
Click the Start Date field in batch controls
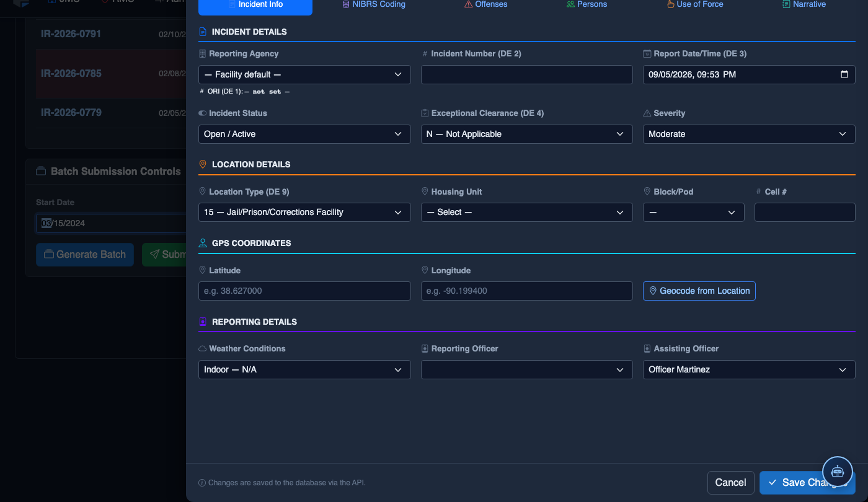[112, 223]
